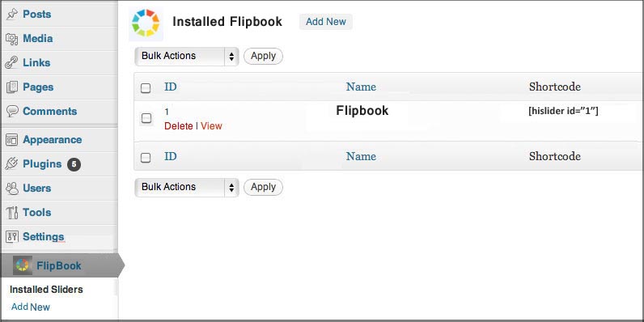Tick the select-all checkbox in table footer
Viewport: 644px width, 322px height.
coord(146,158)
